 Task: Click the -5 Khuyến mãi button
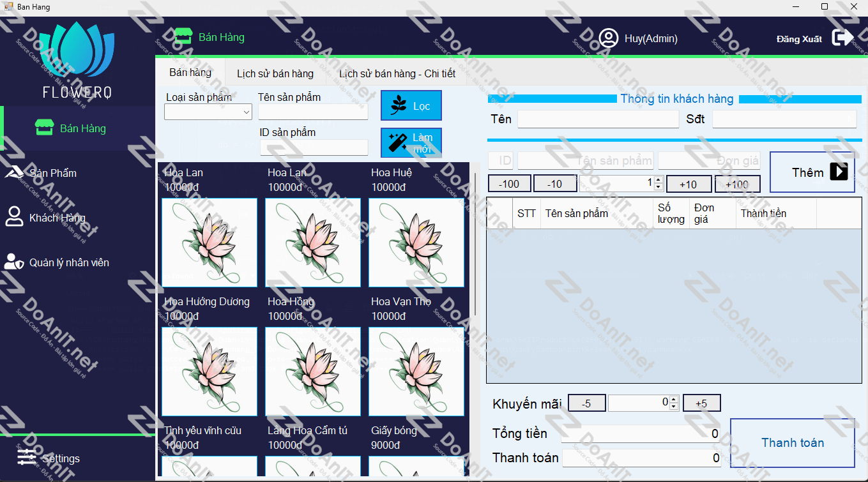586,403
